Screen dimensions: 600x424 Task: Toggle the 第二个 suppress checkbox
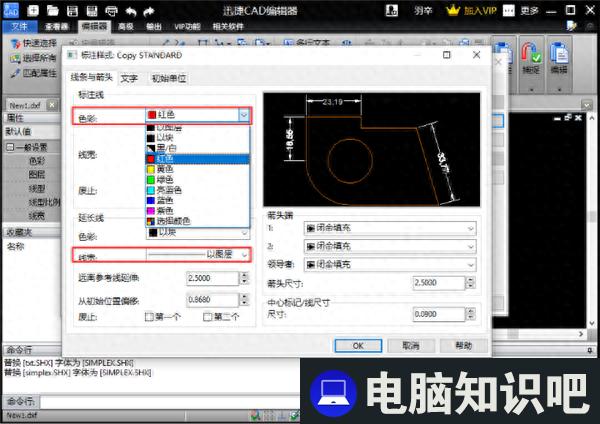click(x=207, y=317)
